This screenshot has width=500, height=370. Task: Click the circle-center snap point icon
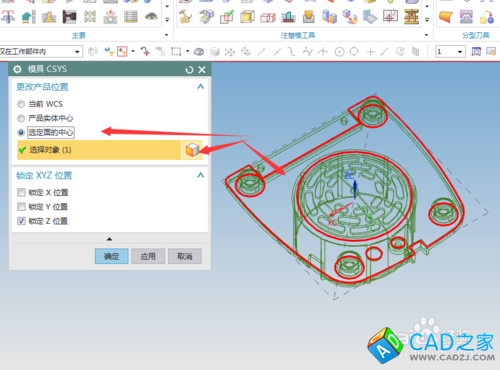pyautogui.click(x=339, y=52)
